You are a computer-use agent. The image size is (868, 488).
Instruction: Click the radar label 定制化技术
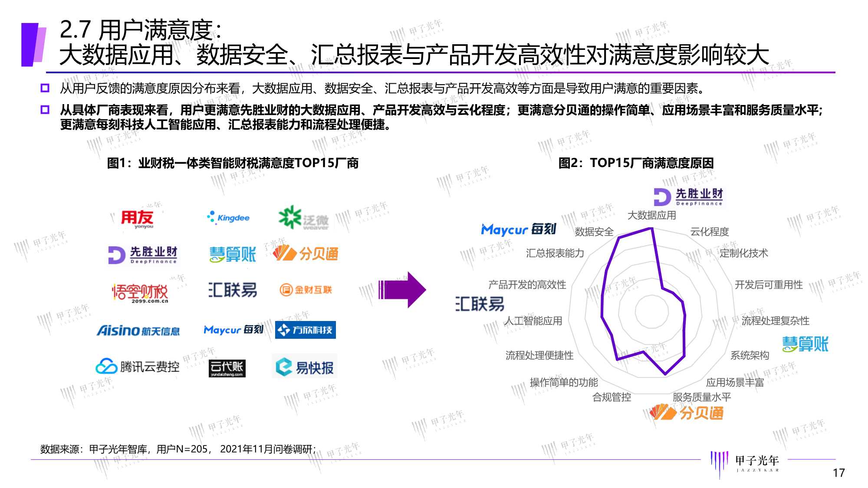(743, 253)
